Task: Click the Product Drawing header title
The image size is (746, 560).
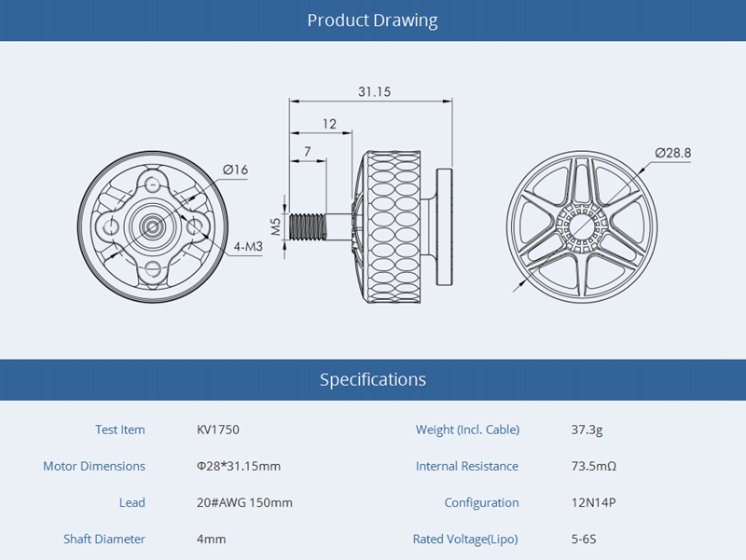Action: pos(372,20)
